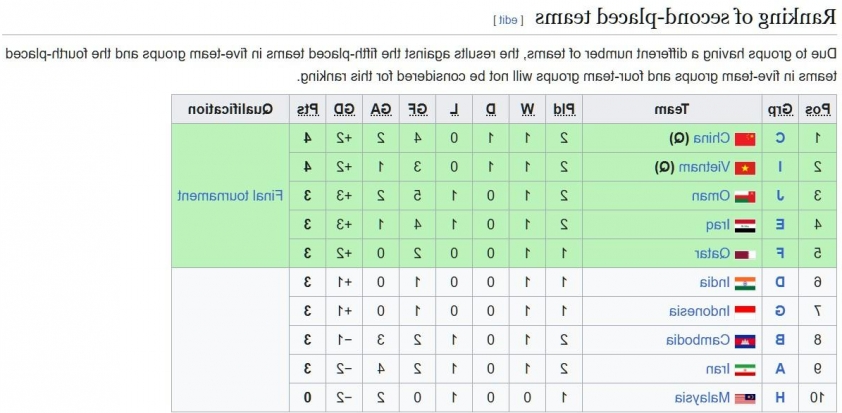Viewport: 842px width, 413px height.
Task: Click the GD column header
Action: click(344, 109)
